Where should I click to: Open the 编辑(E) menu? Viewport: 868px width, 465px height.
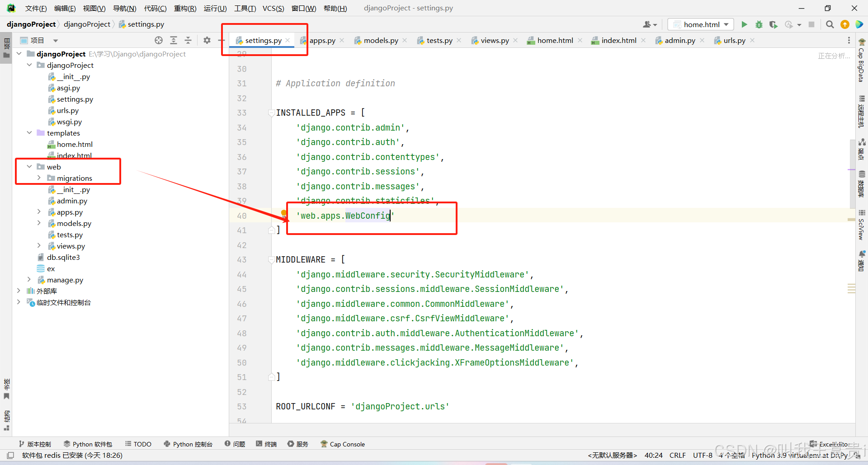(x=65, y=8)
